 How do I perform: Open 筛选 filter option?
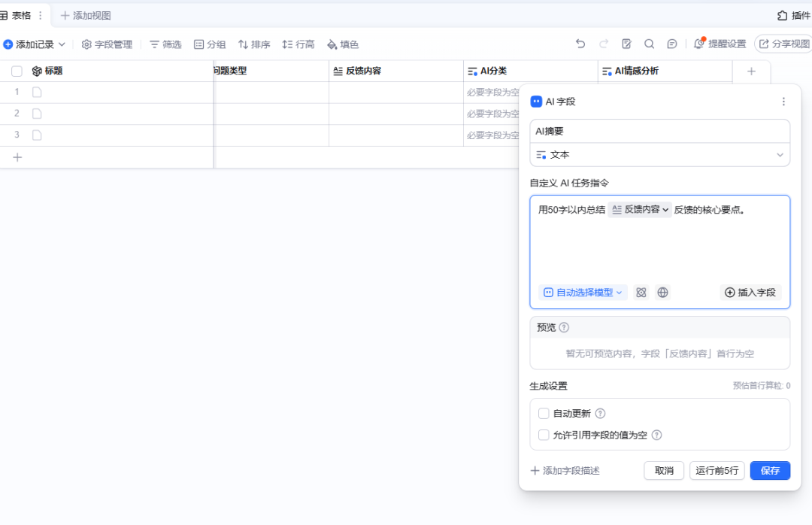(x=165, y=44)
